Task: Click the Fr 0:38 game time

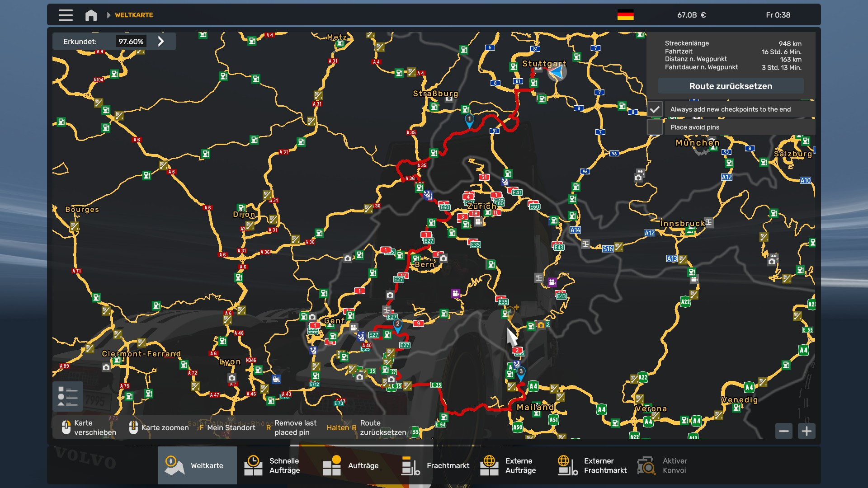Action: pos(778,15)
